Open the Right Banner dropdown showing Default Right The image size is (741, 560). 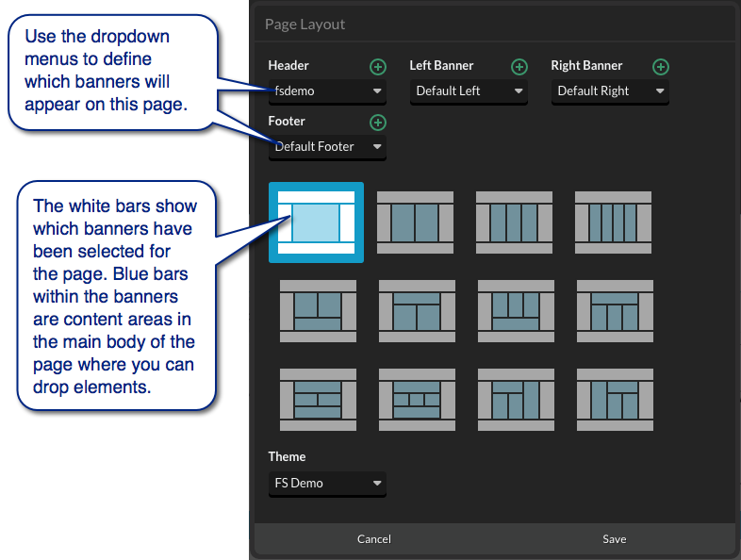click(610, 91)
